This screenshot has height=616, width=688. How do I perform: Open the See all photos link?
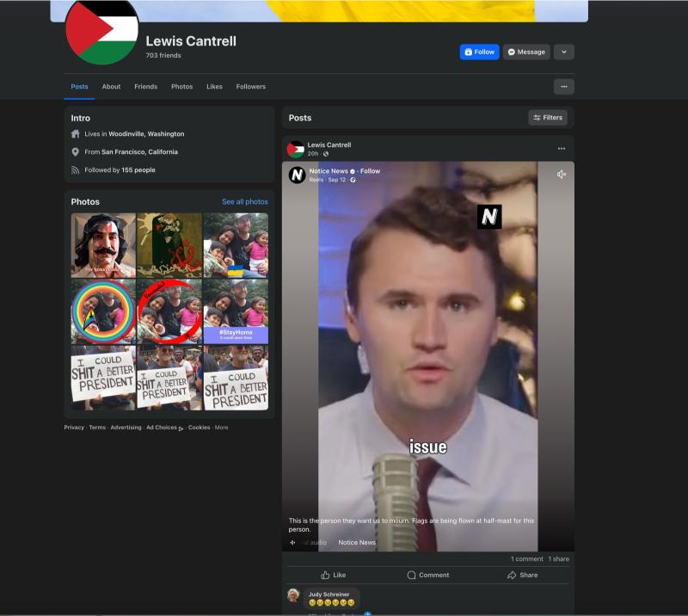(x=244, y=202)
